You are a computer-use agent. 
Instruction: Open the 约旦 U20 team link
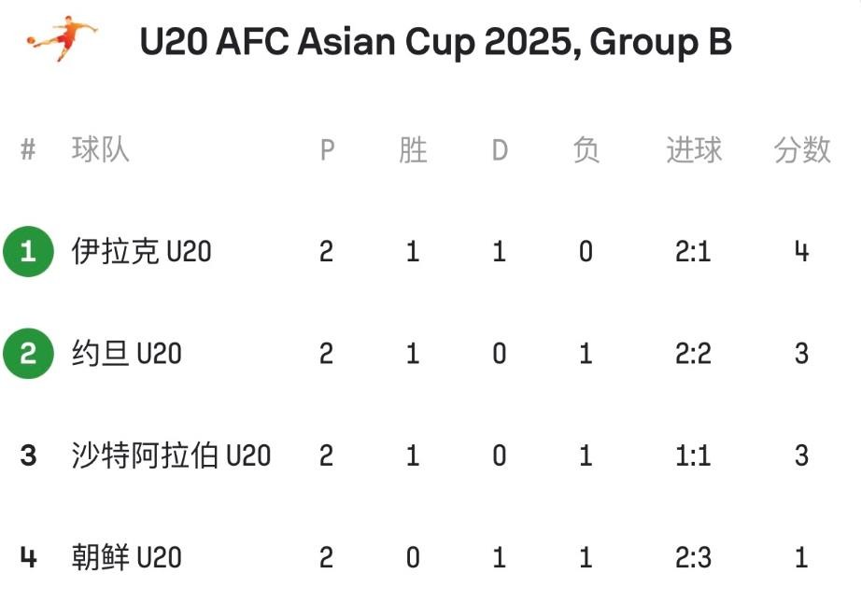[x=126, y=353]
